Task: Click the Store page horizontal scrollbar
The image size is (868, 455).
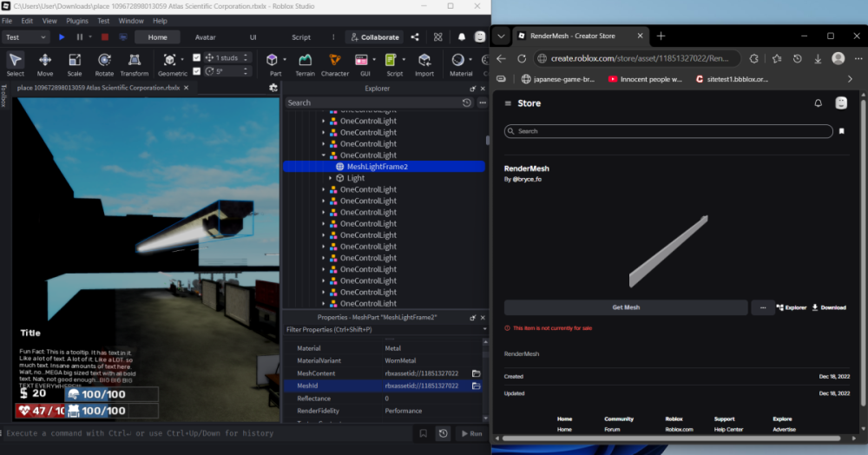Action: [x=671, y=439]
